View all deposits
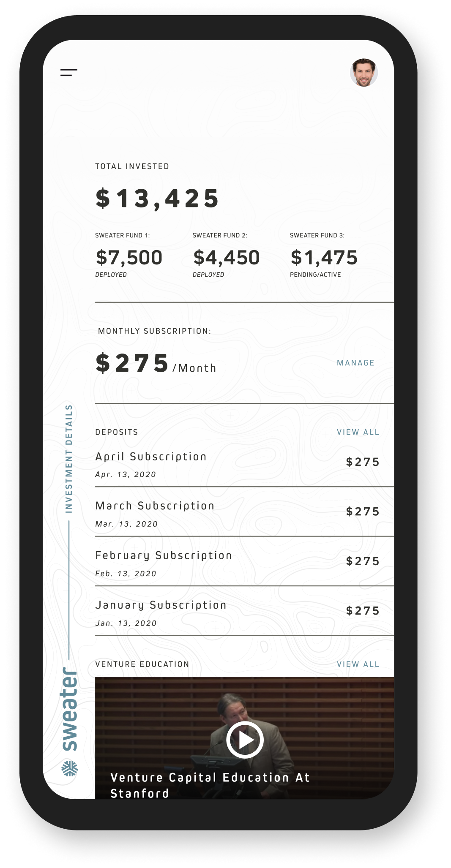Screen dimensions: 451x868 pyautogui.click(x=358, y=432)
